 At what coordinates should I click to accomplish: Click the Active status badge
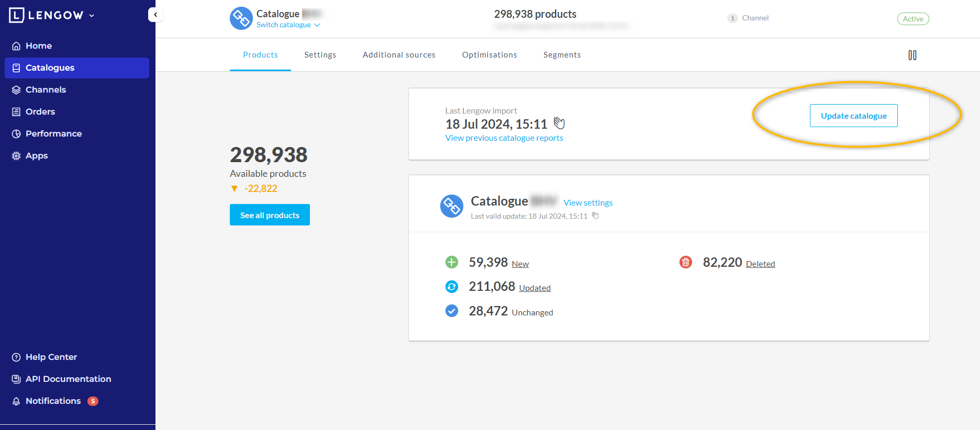(x=912, y=19)
